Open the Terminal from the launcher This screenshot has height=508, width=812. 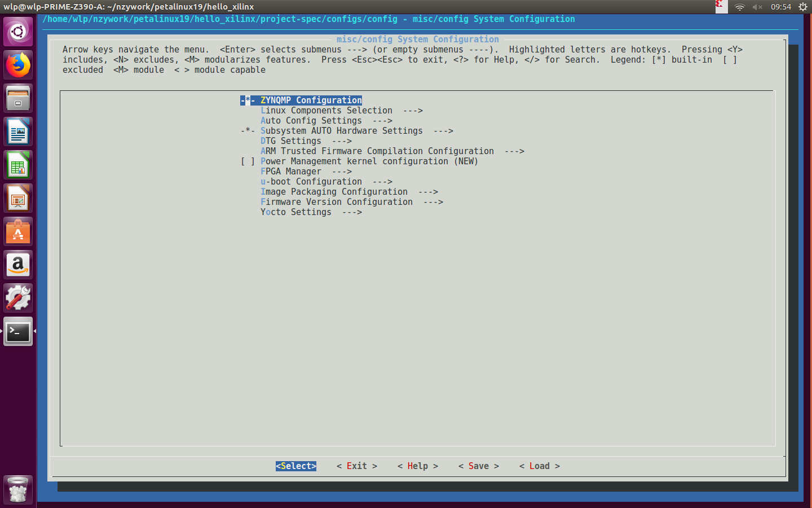18,332
